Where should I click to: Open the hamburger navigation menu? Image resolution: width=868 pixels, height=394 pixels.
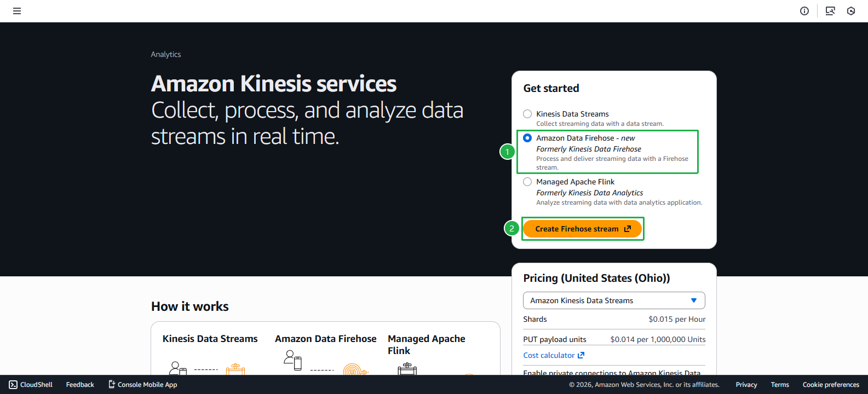coord(17,11)
